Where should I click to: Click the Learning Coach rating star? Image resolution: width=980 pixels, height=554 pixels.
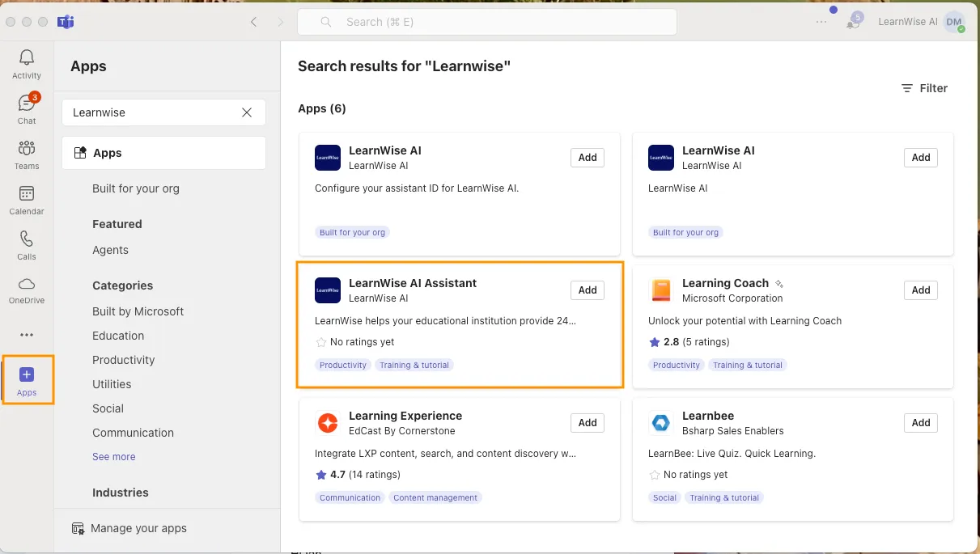pos(655,342)
